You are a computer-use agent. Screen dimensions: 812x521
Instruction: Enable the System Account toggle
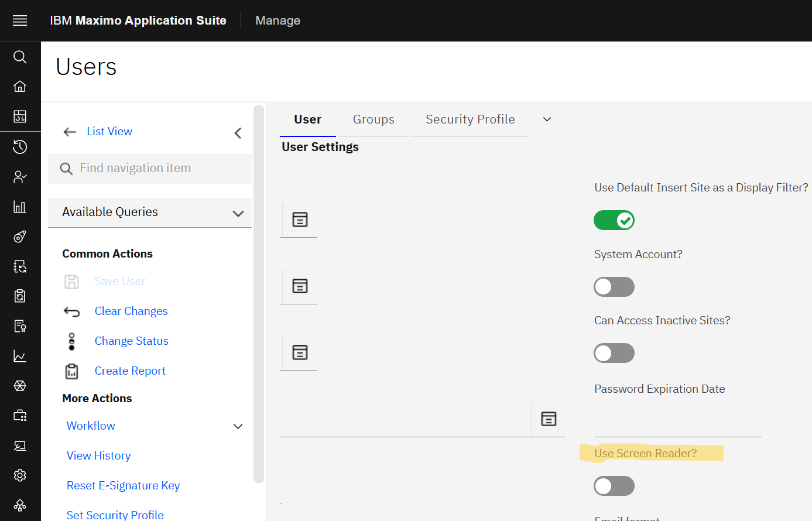click(614, 287)
